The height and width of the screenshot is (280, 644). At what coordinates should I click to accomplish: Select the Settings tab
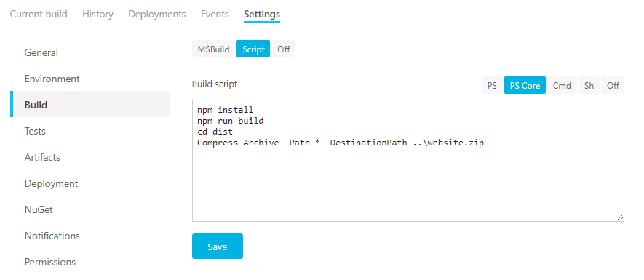pyautogui.click(x=262, y=14)
